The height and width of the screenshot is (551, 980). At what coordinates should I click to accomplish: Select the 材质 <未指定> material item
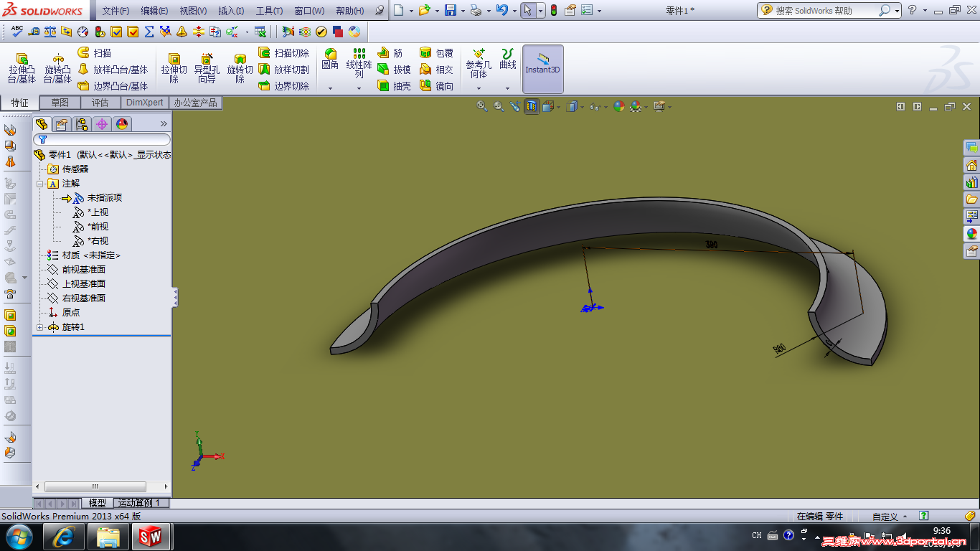[84, 255]
